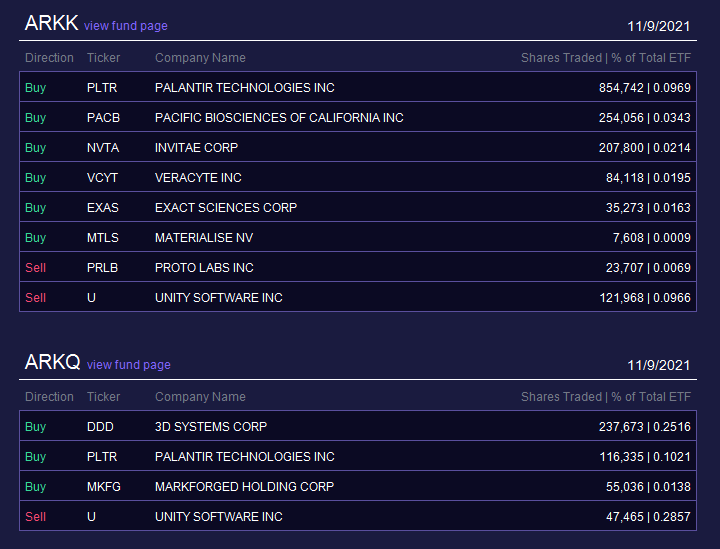Click the NVTA Invitae Corp row
This screenshot has height=549, width=720.
click(358, 147)
